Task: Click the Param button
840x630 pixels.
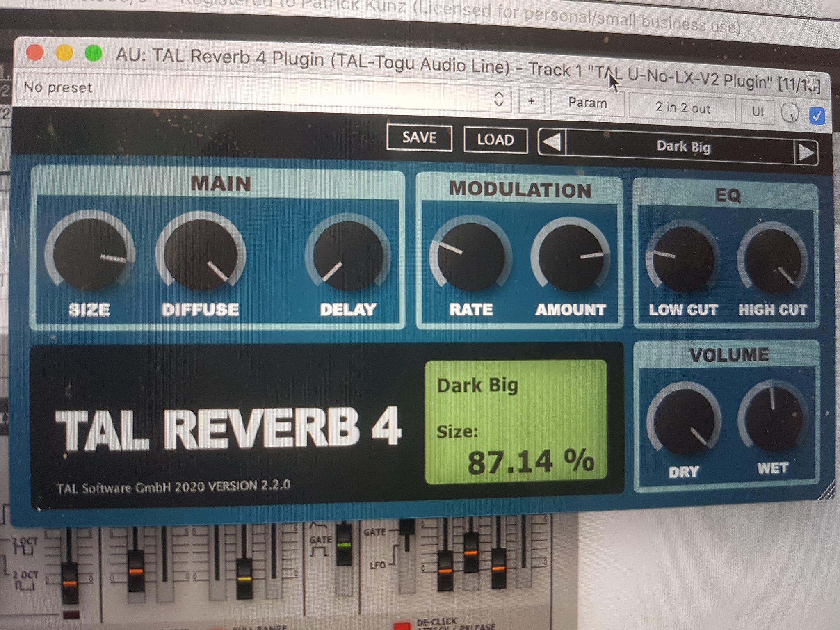Action: click(587, 103)
